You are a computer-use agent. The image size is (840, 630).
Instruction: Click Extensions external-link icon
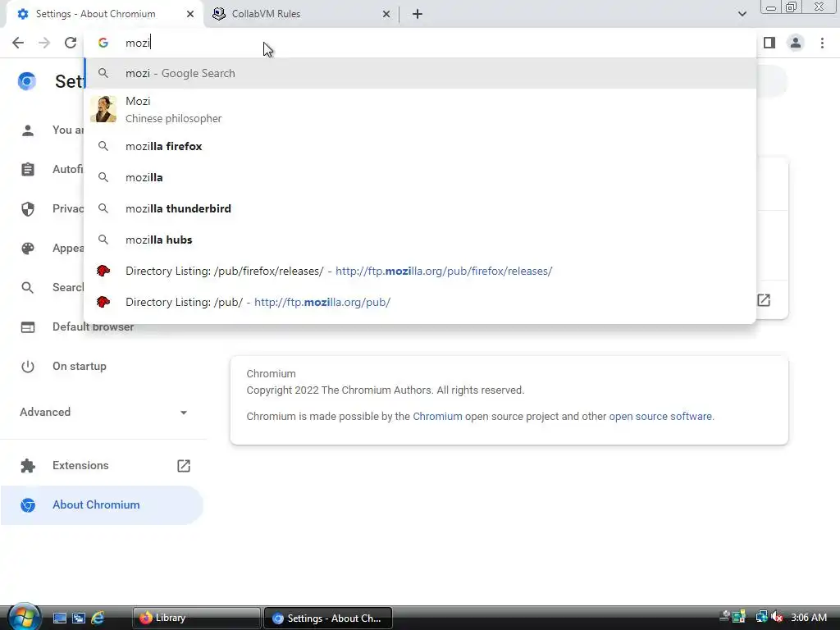pyautogui.click(x=184, y=466)
